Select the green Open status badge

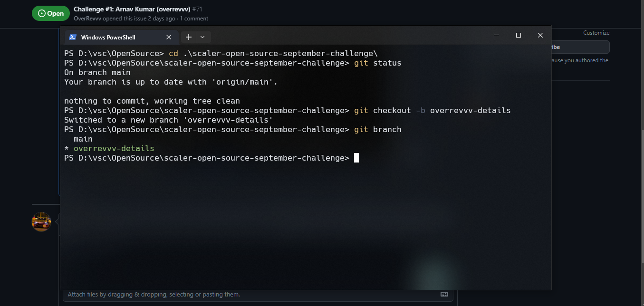[51, 13]
